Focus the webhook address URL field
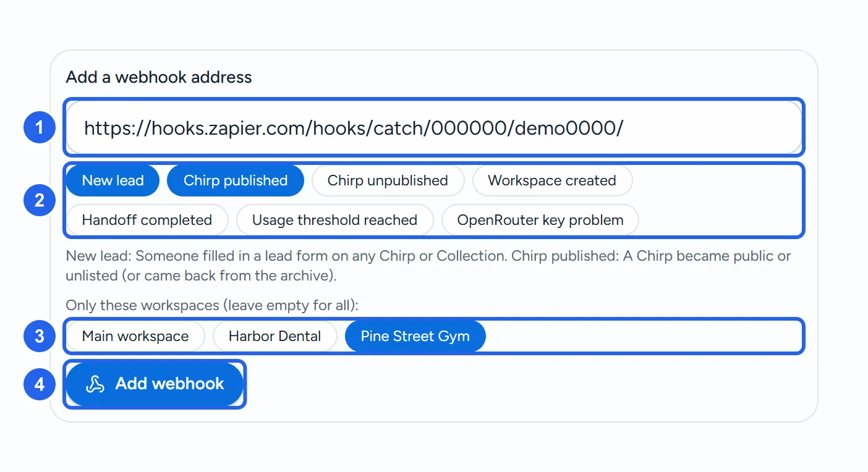The height and width of the screenshot is (472, 868). 434,128
